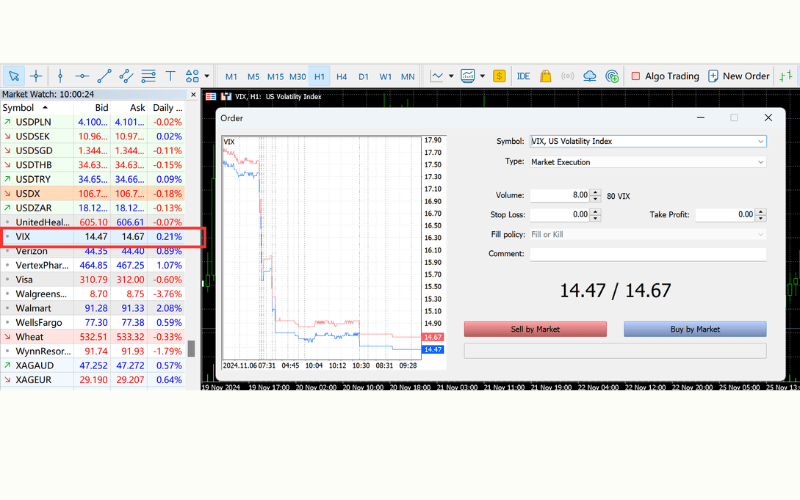Screen dimensions: 800x500
Task: Select the text label tool
Action: point(170,76)
